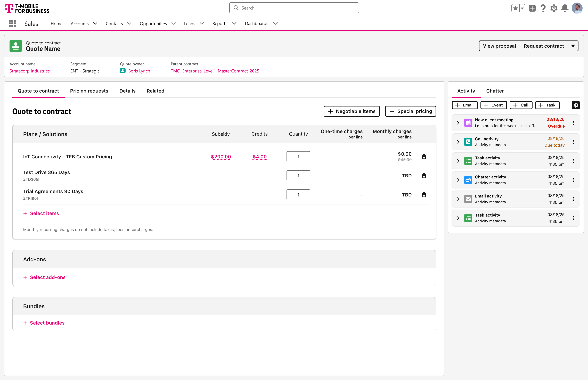Open the Accounts menu dropdown chevron
Viewport: 588px width, 380px height.
[95, 23]
